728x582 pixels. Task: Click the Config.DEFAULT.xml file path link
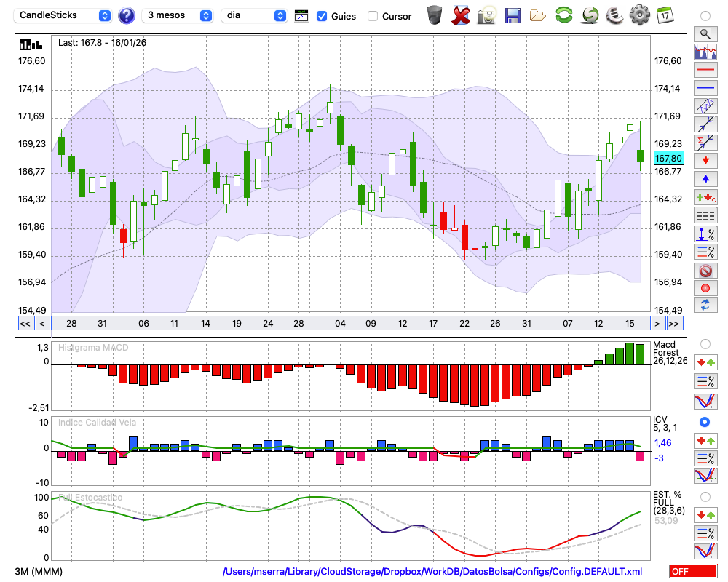432,572
